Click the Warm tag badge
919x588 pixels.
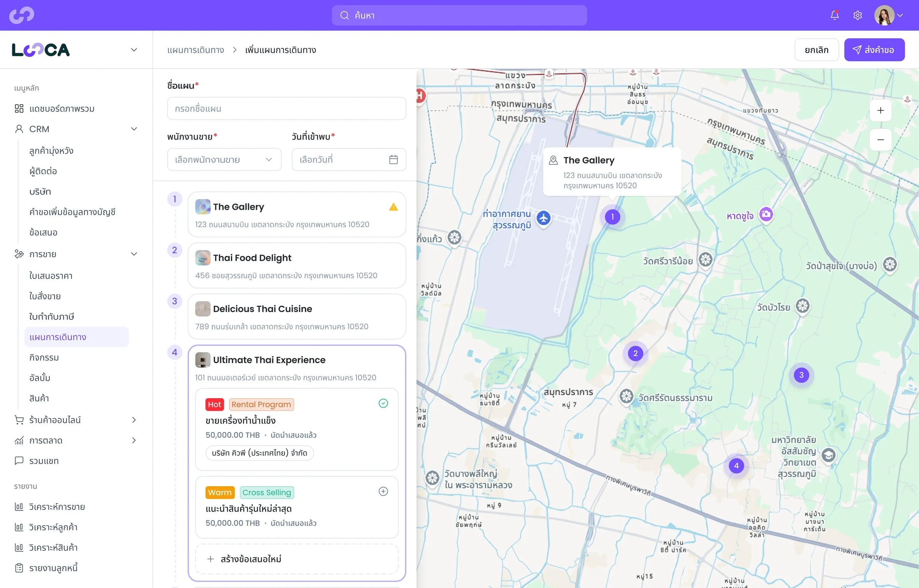pos(220,492)
